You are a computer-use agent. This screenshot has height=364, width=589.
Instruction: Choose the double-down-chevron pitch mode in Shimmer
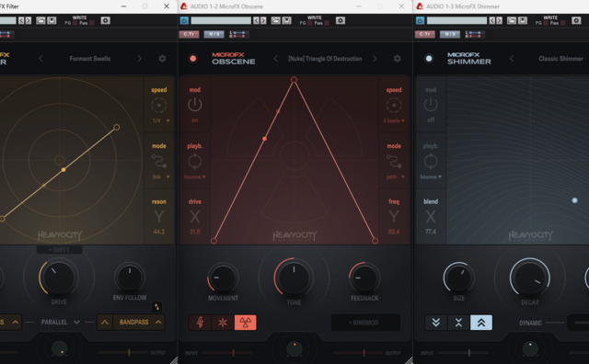click(436, 323)
